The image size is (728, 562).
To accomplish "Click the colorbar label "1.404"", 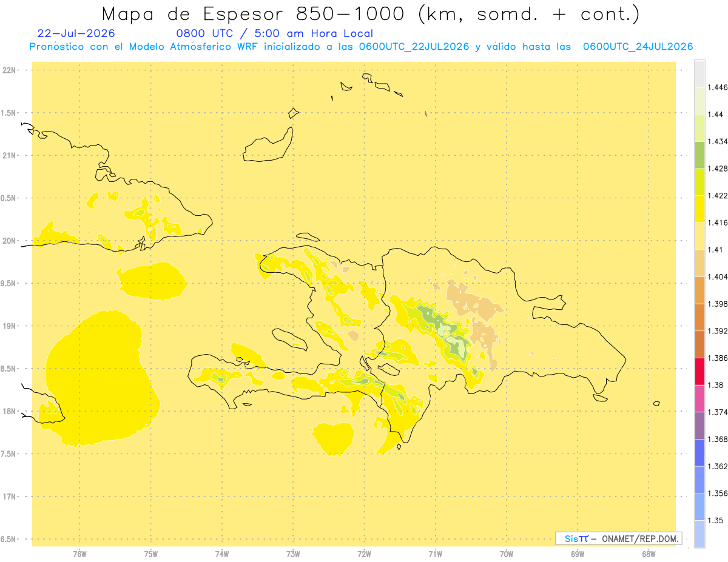I will coord(717,276).
